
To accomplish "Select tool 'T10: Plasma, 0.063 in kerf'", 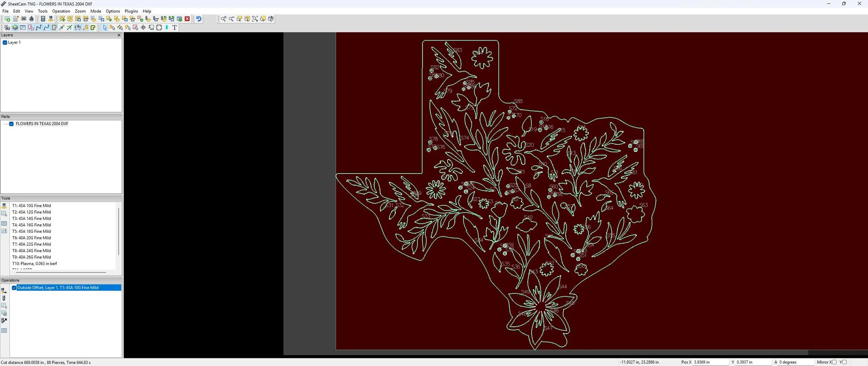I will pyautogui.click(x=35, y=264).
